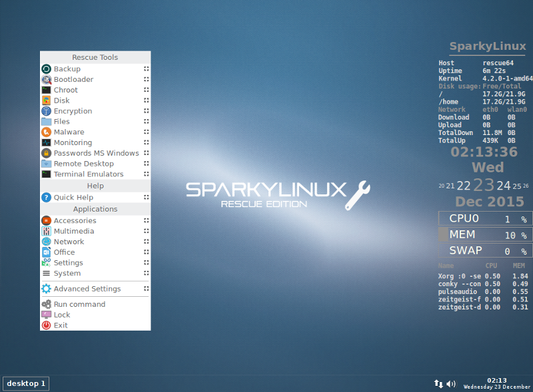This screenshot has width=533, height=392.
Task: Choose Exit from the menu
Action: pos(95,325)
